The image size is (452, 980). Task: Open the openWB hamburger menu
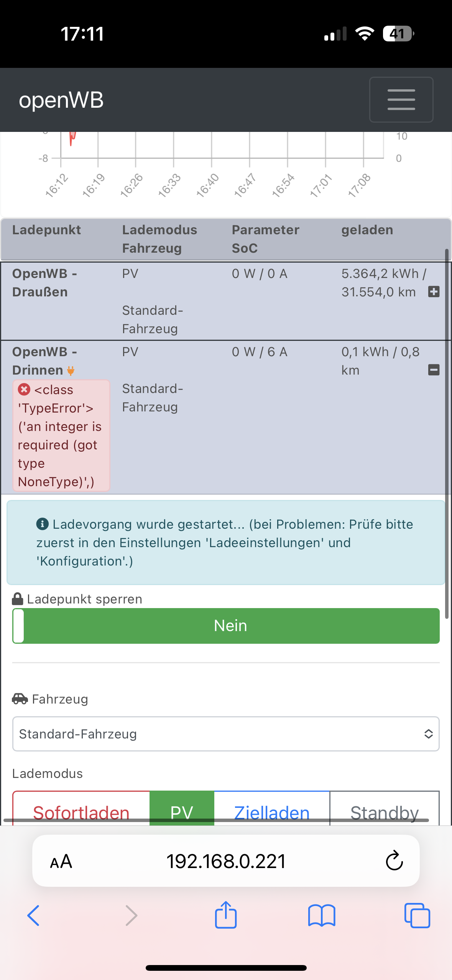click(x=401, y=100)
